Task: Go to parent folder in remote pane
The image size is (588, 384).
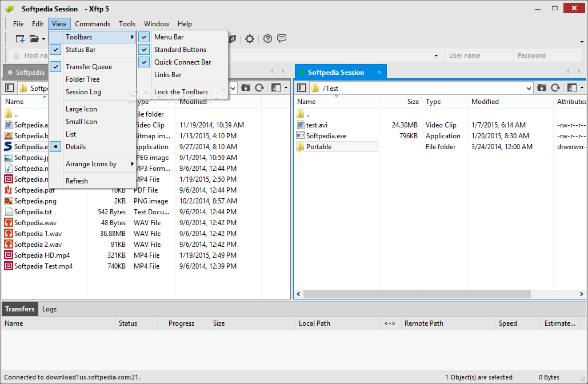Action: (542, 88)
